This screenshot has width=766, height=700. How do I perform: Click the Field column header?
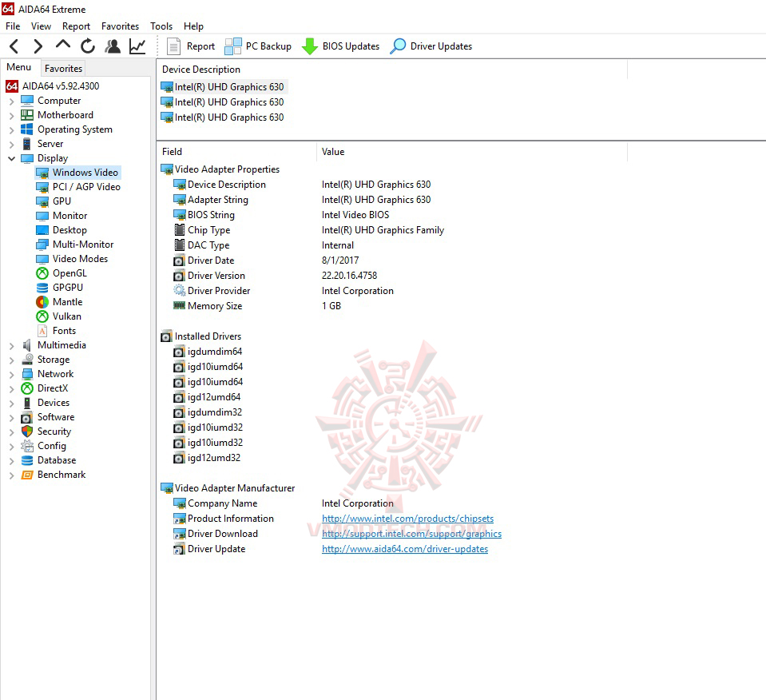[x=237, y=152]
